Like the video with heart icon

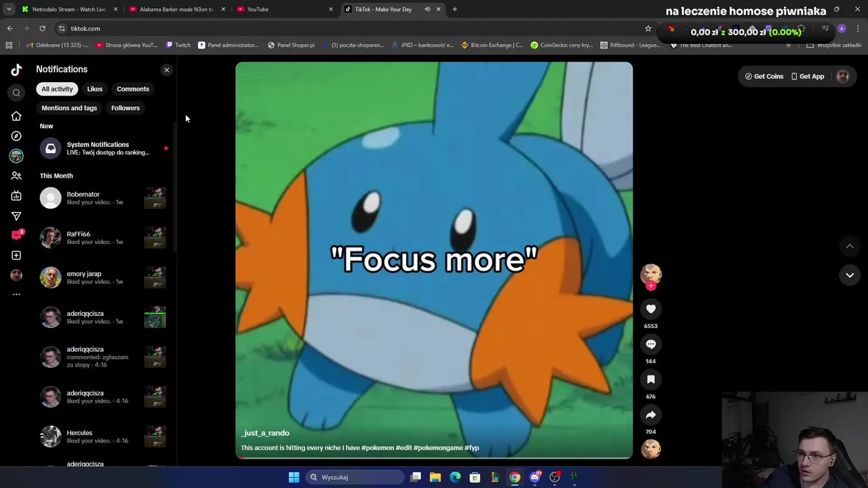coord(651,309)
